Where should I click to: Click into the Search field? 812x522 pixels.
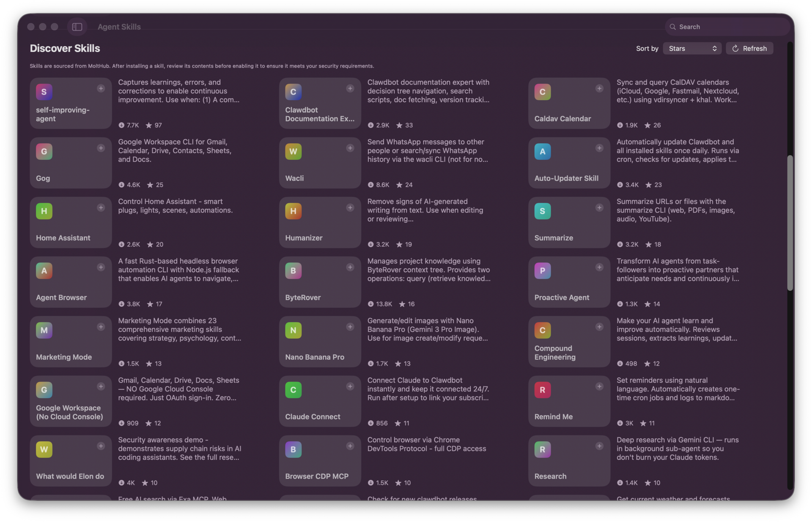(x=727, y=27)
